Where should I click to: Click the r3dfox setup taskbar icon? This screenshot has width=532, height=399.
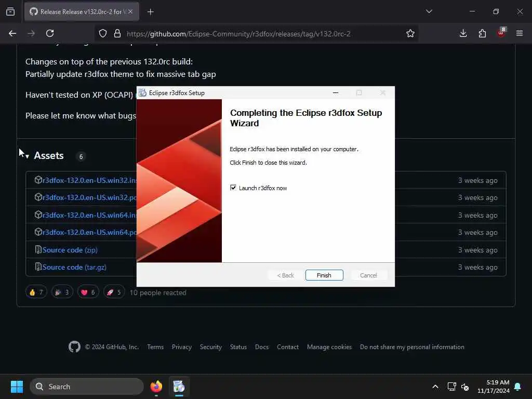(179, 387)
